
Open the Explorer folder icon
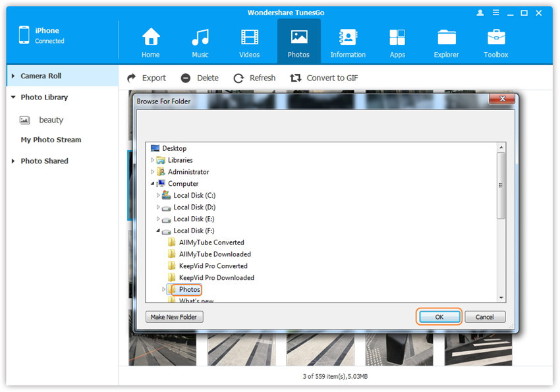tap(446, 38)
